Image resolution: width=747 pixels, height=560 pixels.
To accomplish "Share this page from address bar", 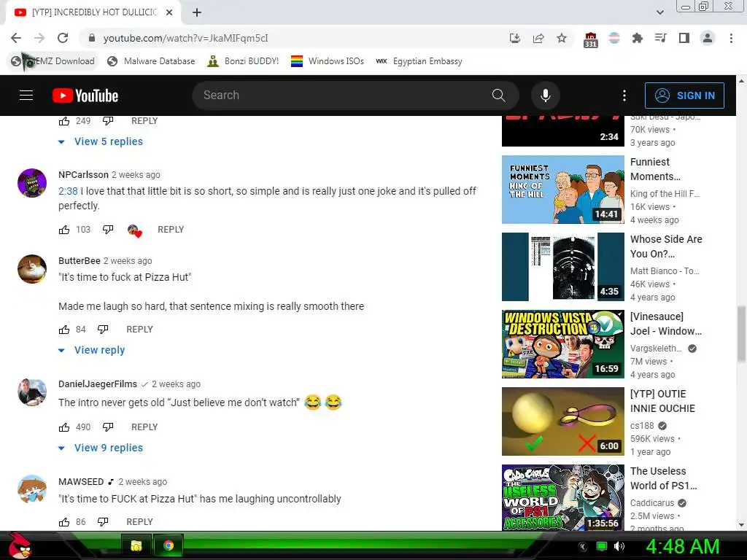I will 538,38.
